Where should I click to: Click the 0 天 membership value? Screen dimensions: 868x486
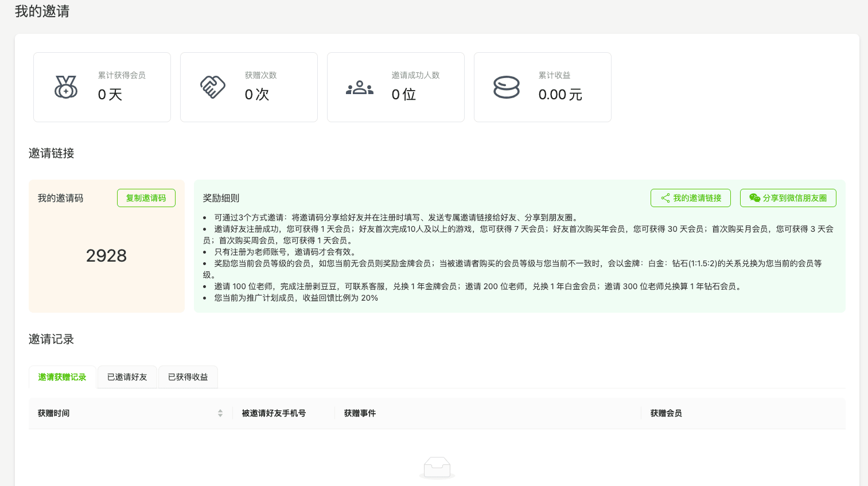click(x=110, y=95)
